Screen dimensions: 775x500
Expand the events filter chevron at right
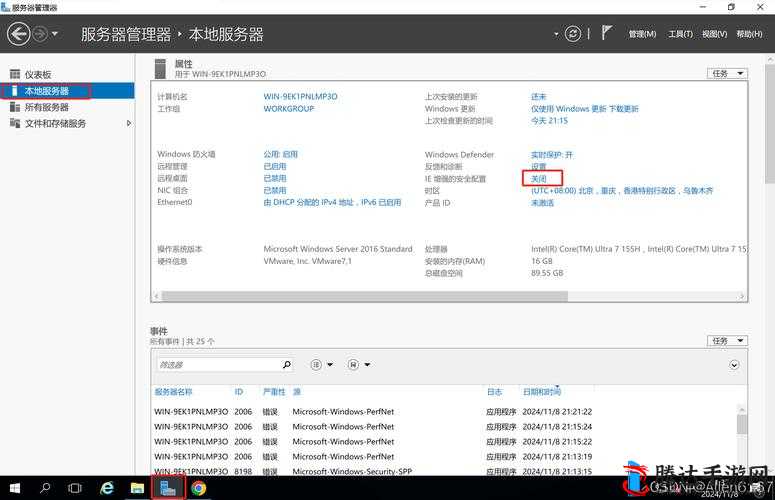(734, 365)
